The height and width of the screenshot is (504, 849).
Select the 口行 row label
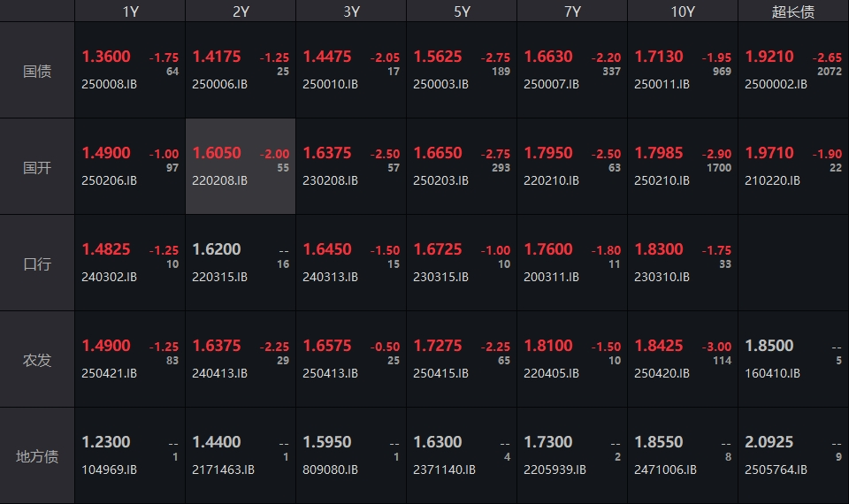pos(37,263)
